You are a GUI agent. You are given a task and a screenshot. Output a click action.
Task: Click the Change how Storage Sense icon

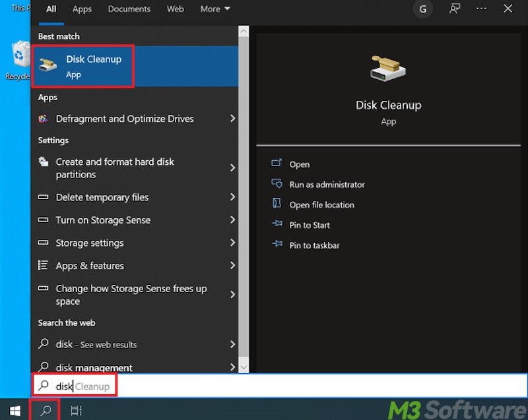pyautogui.click(x=43, y=288)
